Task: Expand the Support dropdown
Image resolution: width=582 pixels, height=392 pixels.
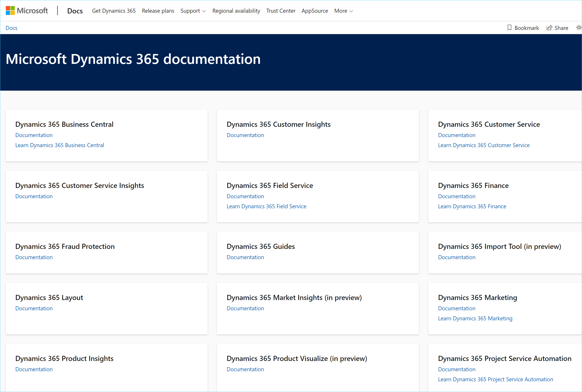Action: point(193,11)
